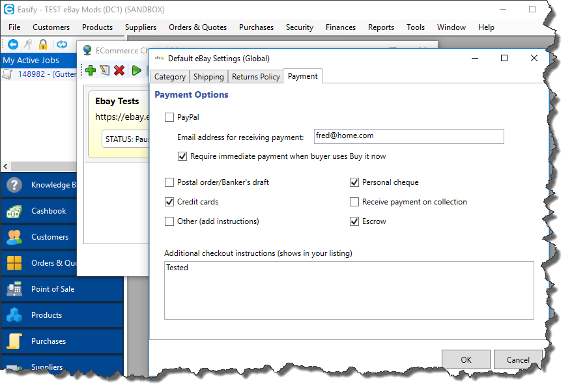The image size is (572, 392).
Task: Click the padlock icon in main toolbar
Action: coord(43,44)
